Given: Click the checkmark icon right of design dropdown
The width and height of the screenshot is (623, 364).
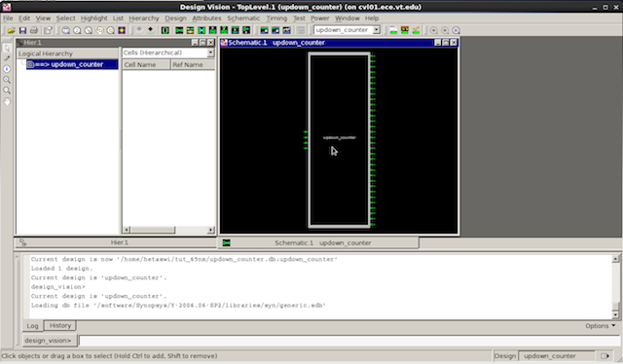Looking at the screenshot, I should click(416, 30).
